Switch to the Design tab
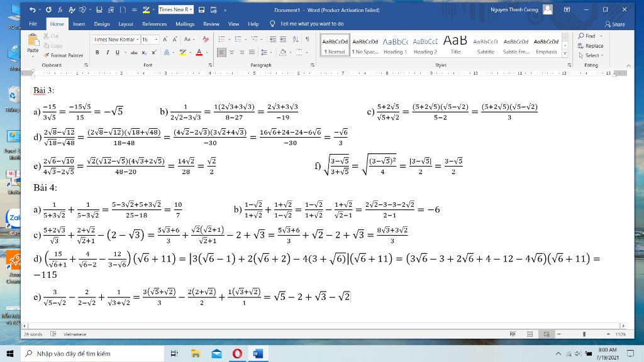This screenshot has height=362, width=644. pos(102,24)
